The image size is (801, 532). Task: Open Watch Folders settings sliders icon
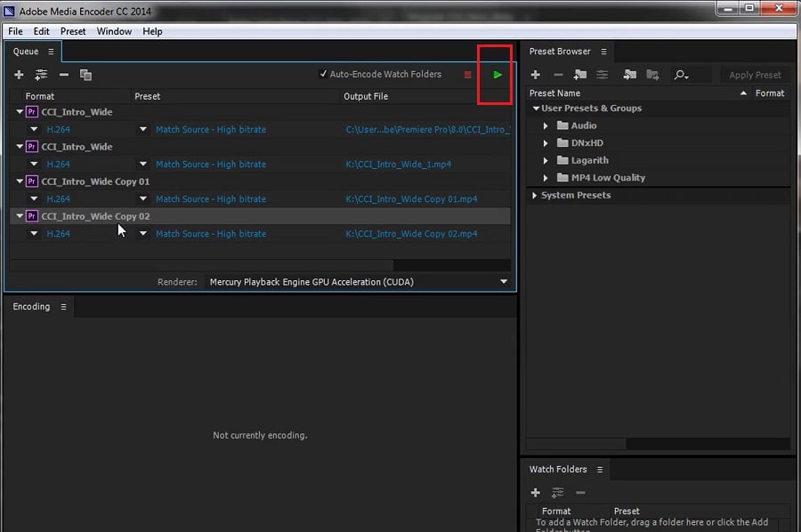pyautogui.click(x=558, y=493)
